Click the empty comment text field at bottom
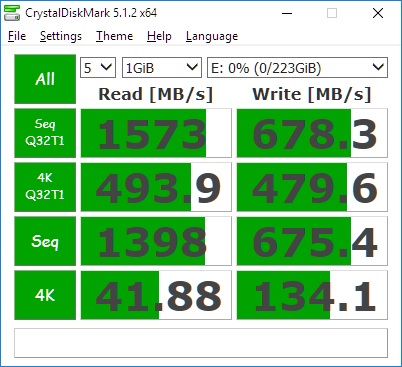 (x=201, y=343)
